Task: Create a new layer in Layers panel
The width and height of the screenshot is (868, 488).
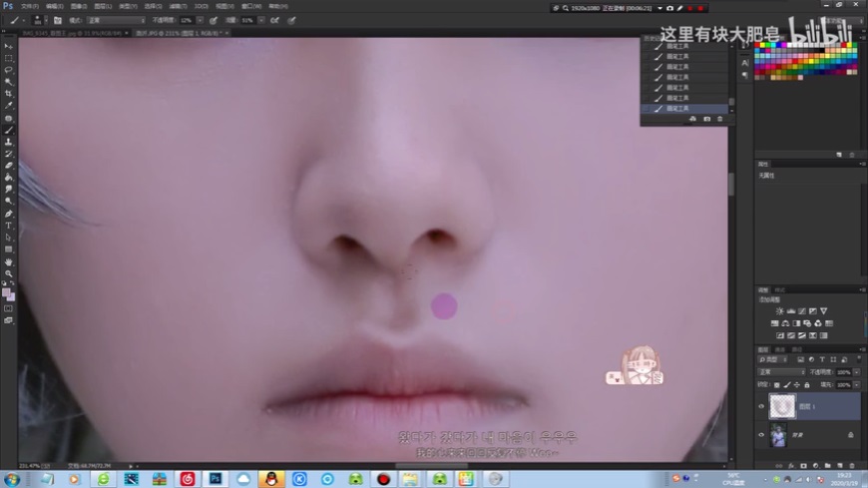Action: tap(840, 466)
